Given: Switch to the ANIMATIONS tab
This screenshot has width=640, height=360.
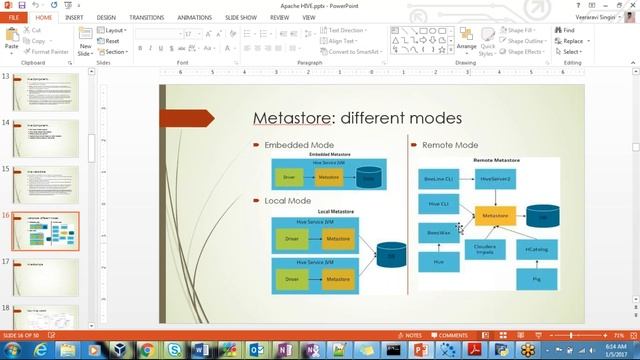Looking at the screenshot, I should [194, 18].
